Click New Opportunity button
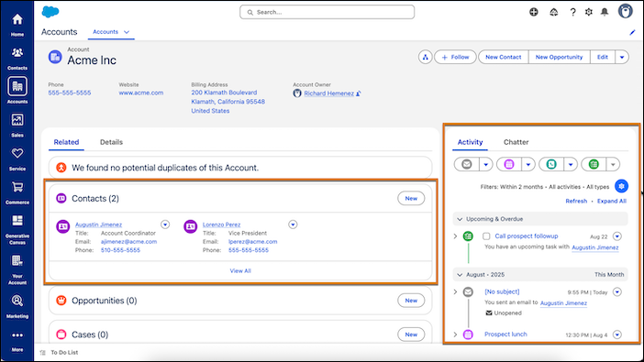This screenshot has width=644, height=362. 559,57
